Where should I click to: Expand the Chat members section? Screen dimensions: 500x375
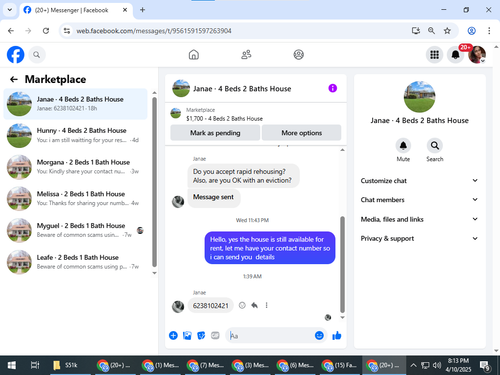pyautogui.click(x=419, y=200)
